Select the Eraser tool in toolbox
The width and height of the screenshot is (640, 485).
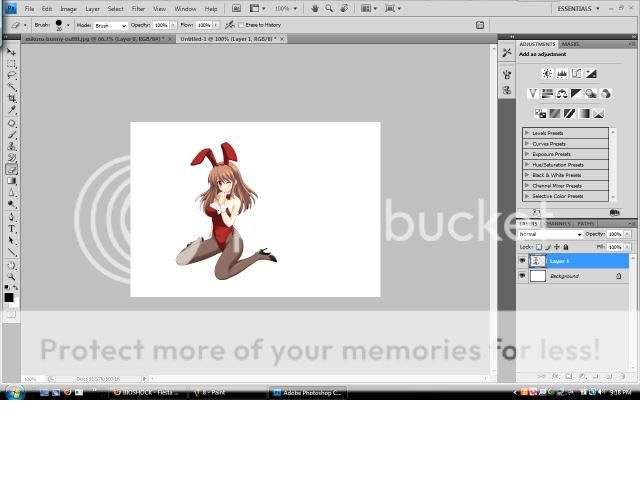pyautogui.click(x=11, y=169)
